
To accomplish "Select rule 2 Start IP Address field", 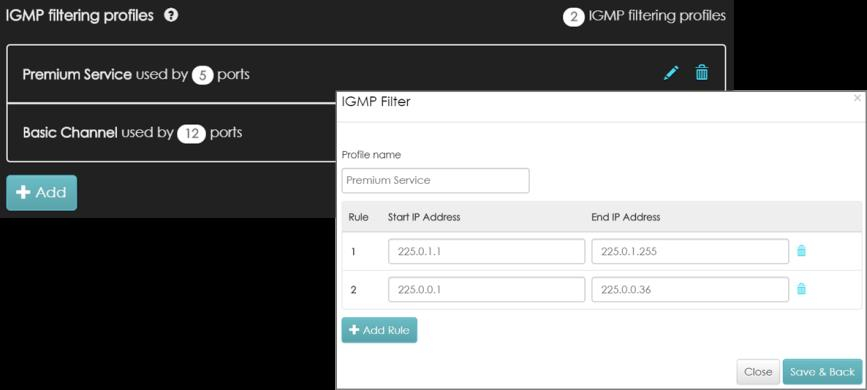I will pos(487,289).
